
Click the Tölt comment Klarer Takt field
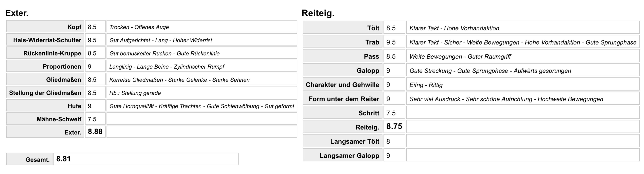(523, 27)
